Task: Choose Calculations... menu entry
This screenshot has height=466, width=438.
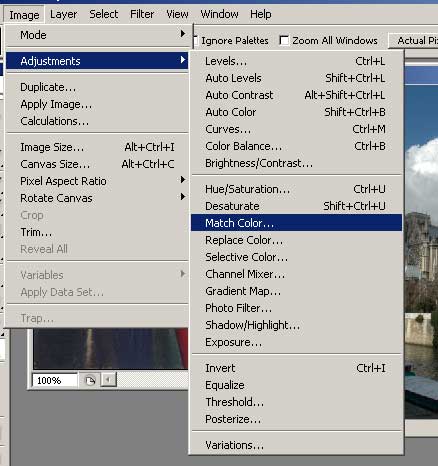Action: [x=97, y=121]
